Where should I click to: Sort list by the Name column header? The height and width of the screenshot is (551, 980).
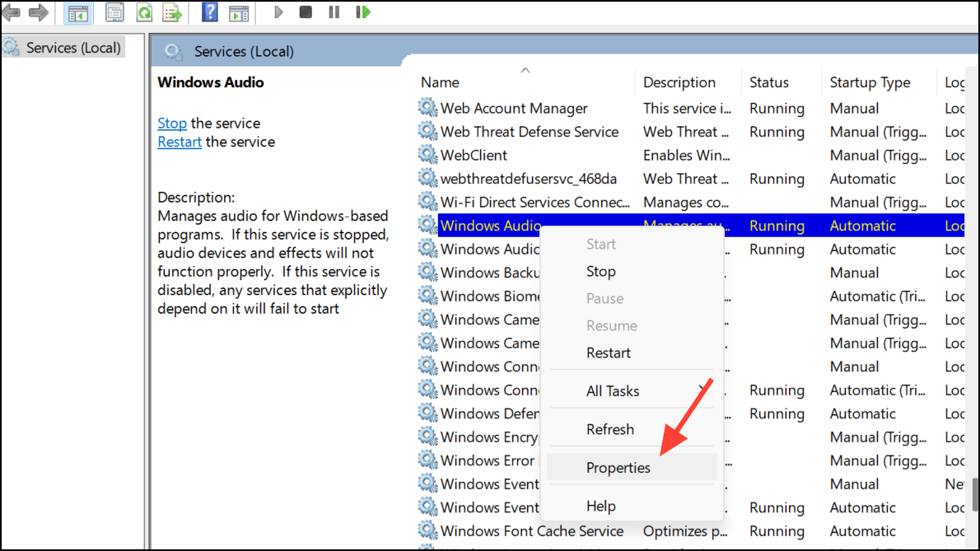point(440,82)
